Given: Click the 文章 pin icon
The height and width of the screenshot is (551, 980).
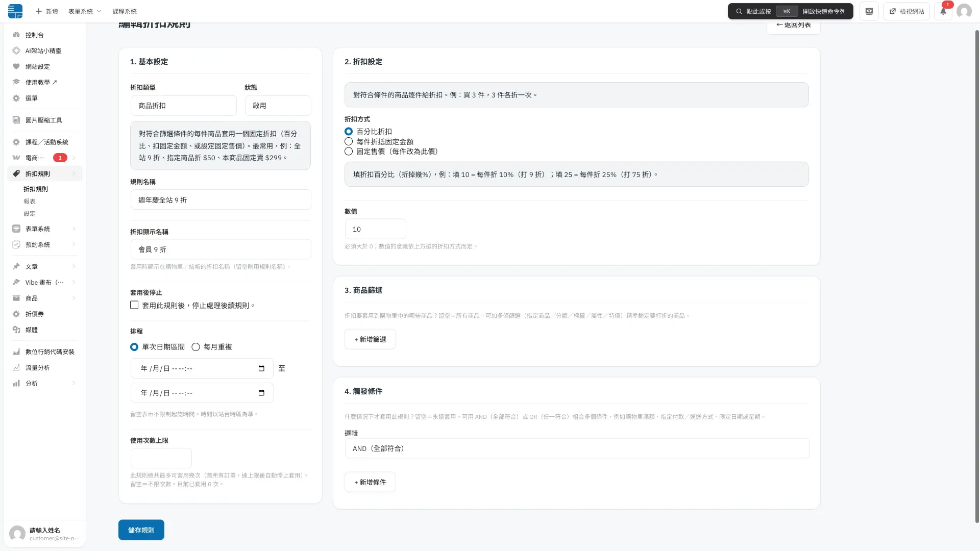Looking at the screenshot, I should tap(16, 266).
